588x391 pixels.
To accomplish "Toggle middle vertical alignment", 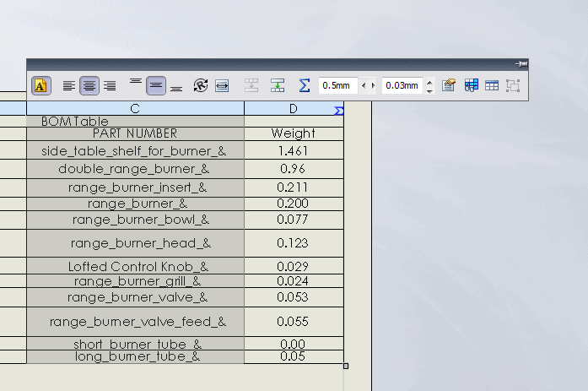I will pos(155,85).
